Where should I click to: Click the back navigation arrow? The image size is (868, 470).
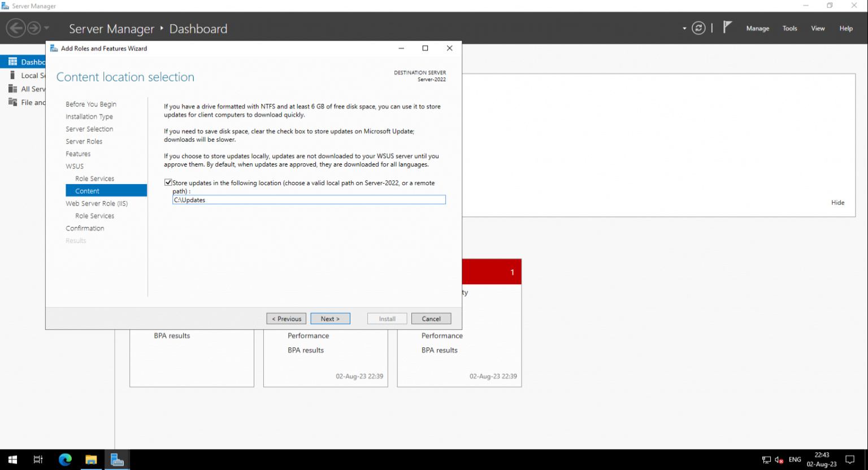[16, 28]
